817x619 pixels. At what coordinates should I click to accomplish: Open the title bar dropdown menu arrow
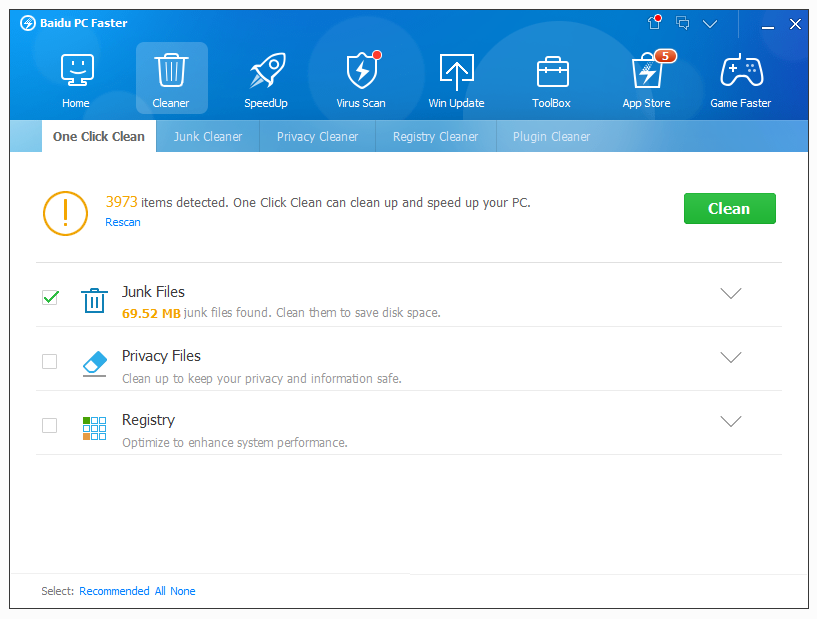tap(710, 23)
